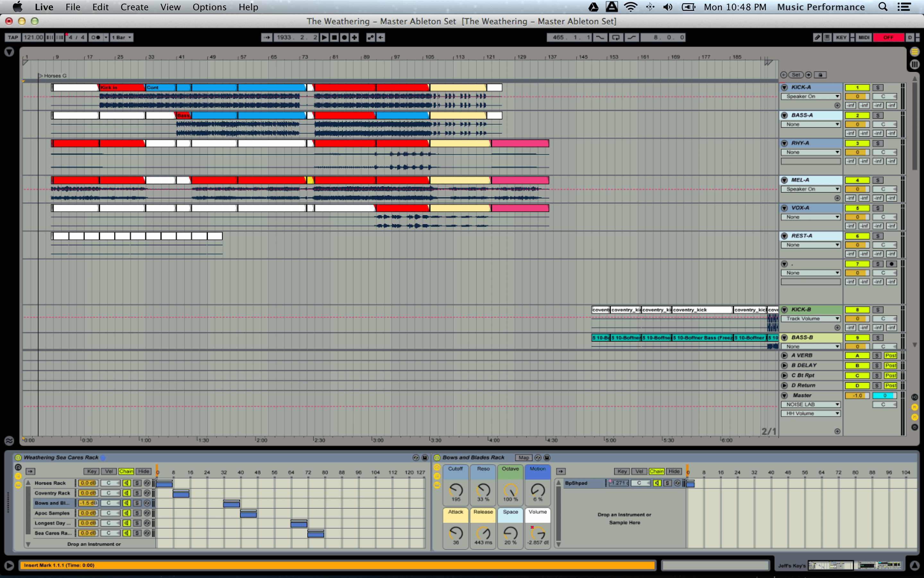Open 1 Bar quantization menu

click(x=122, y=37)
